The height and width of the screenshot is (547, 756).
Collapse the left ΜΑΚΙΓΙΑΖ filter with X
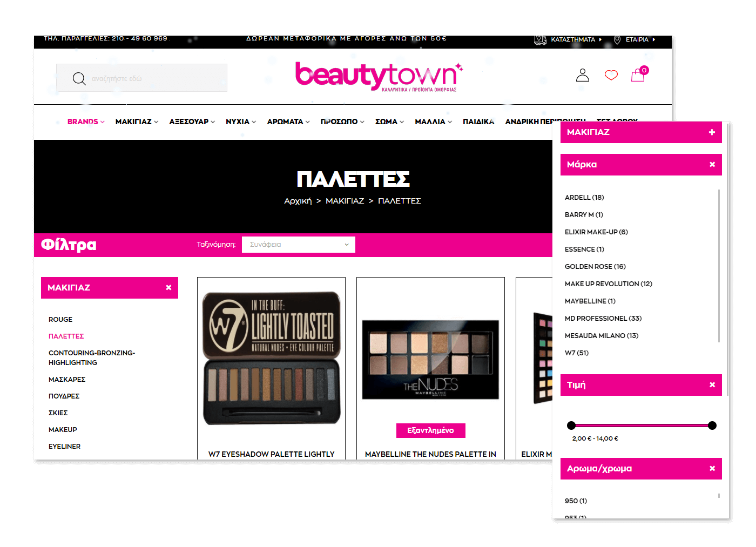tap(168, 288)
